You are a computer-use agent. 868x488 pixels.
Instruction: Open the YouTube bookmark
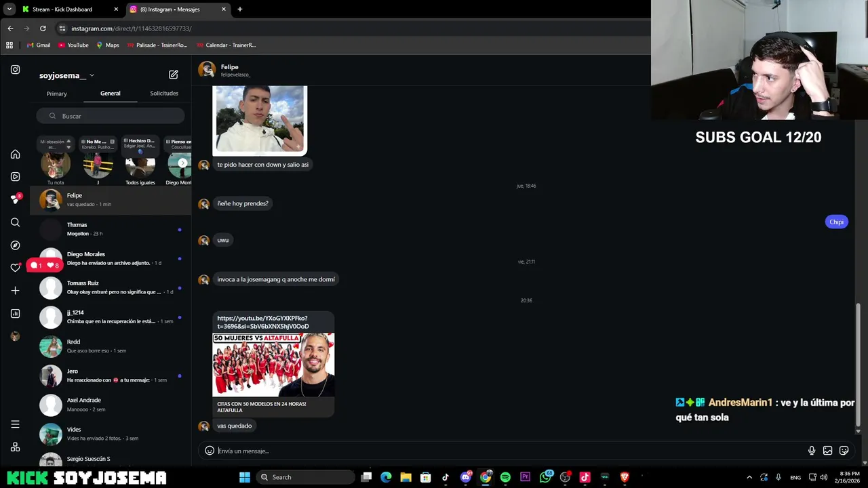tap(73, 45)
